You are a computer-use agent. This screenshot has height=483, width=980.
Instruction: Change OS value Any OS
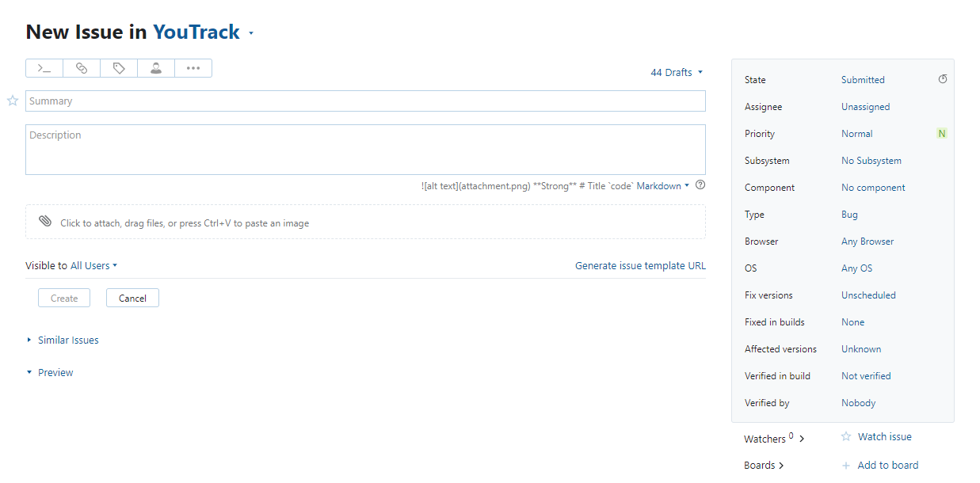tap(856, 268)
